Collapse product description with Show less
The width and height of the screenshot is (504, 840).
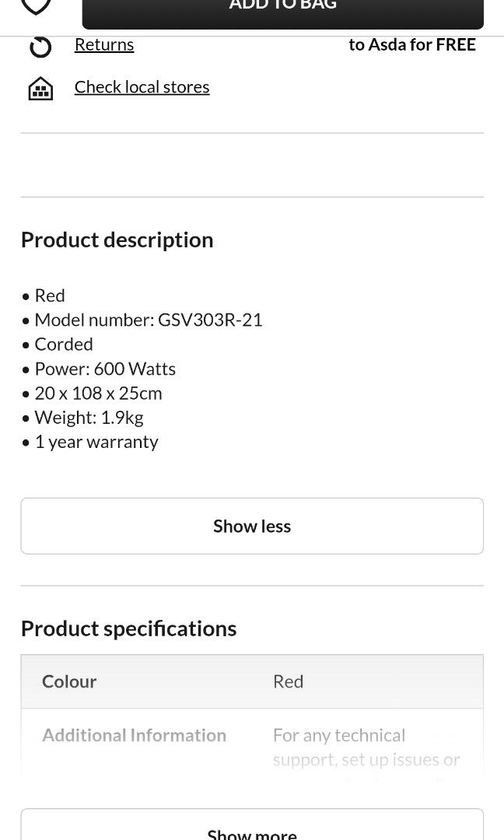[251, 526]
